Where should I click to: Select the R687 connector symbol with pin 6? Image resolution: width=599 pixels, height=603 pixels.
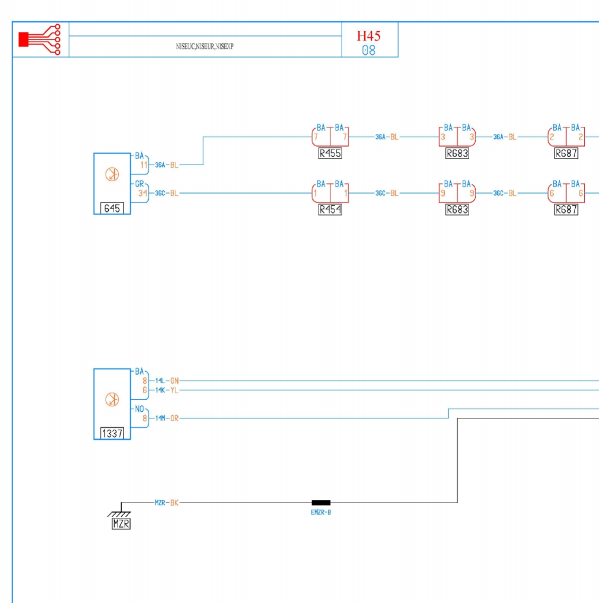566,193
